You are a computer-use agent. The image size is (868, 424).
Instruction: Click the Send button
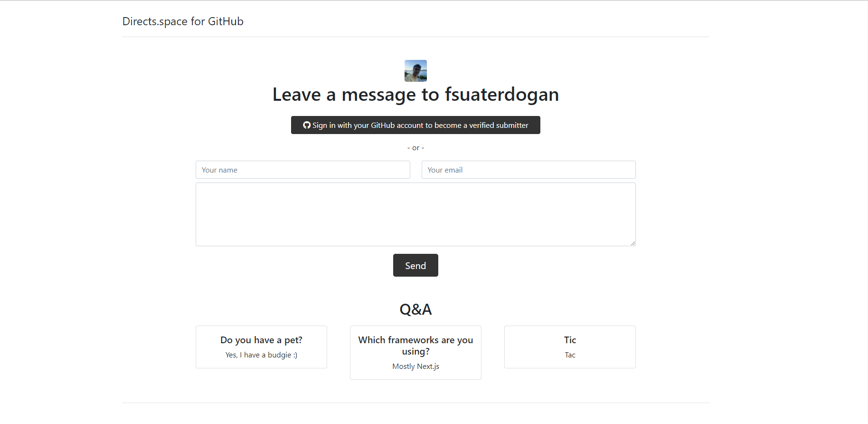415,265
